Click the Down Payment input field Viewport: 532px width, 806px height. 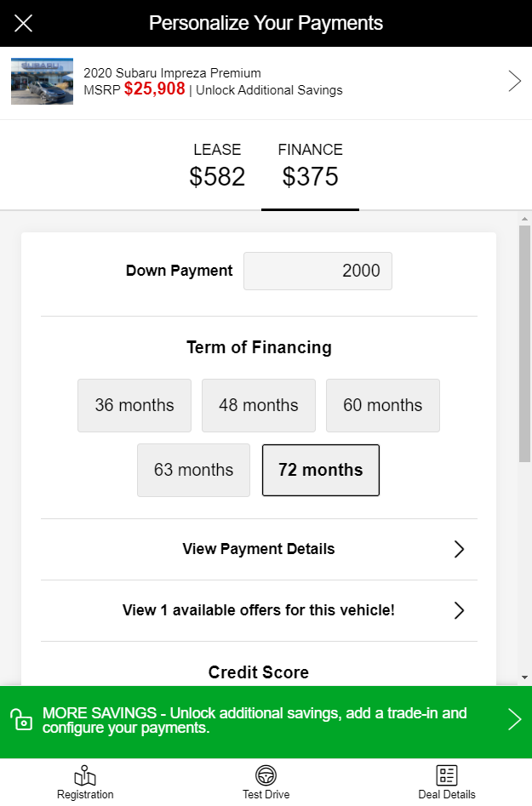(x=317, y=271)
